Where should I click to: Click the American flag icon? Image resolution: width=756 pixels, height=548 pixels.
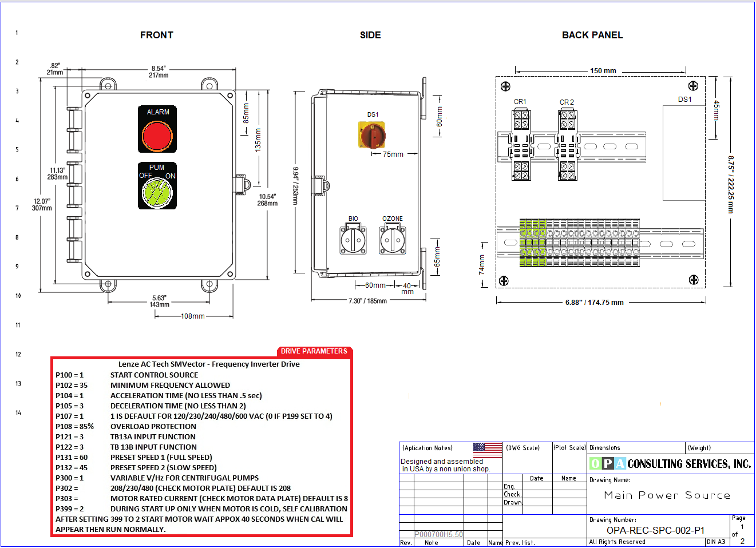coord(488,450)
